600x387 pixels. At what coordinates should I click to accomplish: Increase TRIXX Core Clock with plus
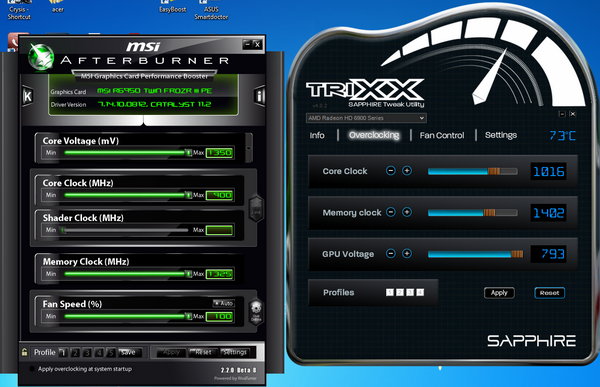[x=407, y=171]
